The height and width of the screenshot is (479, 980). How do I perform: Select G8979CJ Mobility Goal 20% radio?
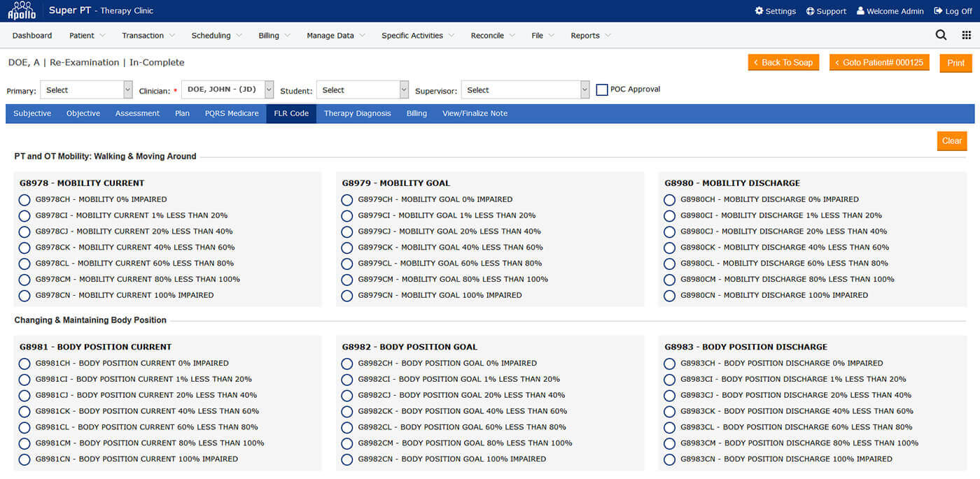pyautogui.click(x=346, y=231)
